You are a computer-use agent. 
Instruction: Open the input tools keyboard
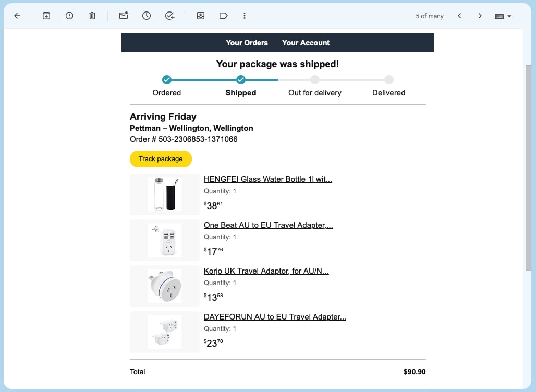[499, 16]
